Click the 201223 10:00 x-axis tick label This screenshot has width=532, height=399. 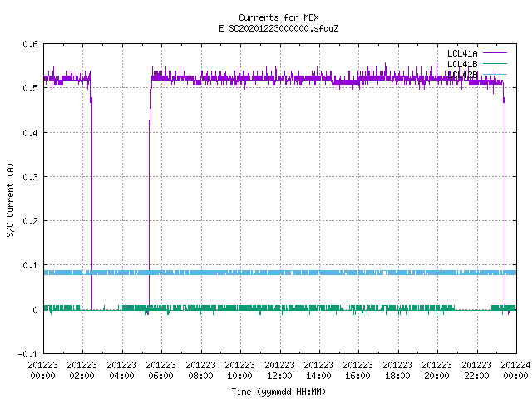point(239,370)
